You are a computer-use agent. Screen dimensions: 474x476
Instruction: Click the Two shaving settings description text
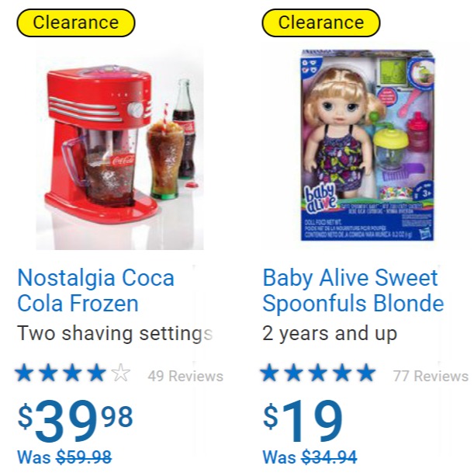(x=115, y=333)
